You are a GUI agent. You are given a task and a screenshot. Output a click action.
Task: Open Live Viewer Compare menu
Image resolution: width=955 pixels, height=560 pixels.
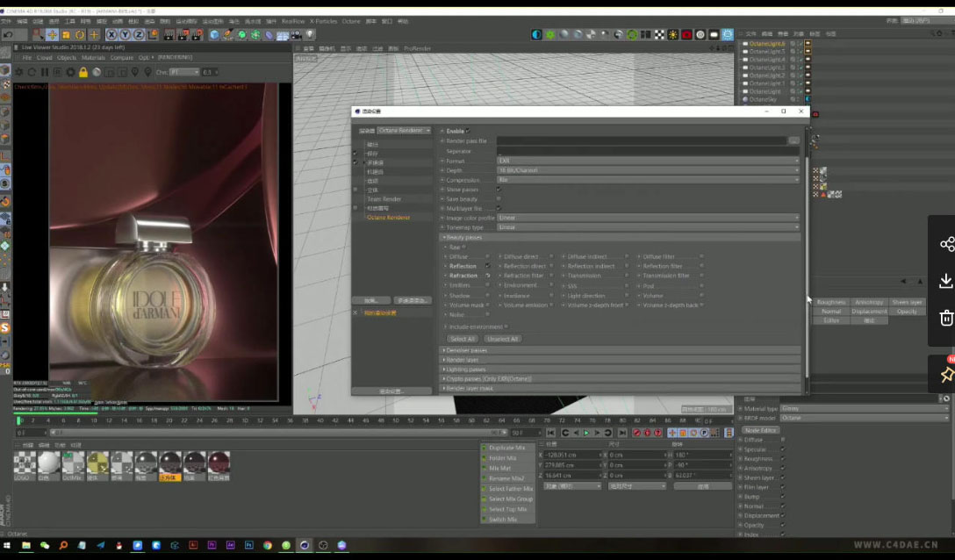(x=122, y=57)
